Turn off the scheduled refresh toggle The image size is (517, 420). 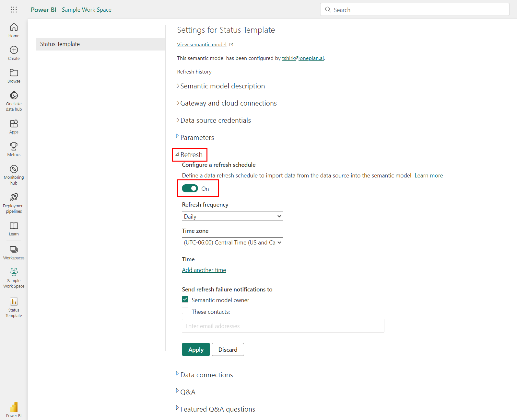pos(190,188)
